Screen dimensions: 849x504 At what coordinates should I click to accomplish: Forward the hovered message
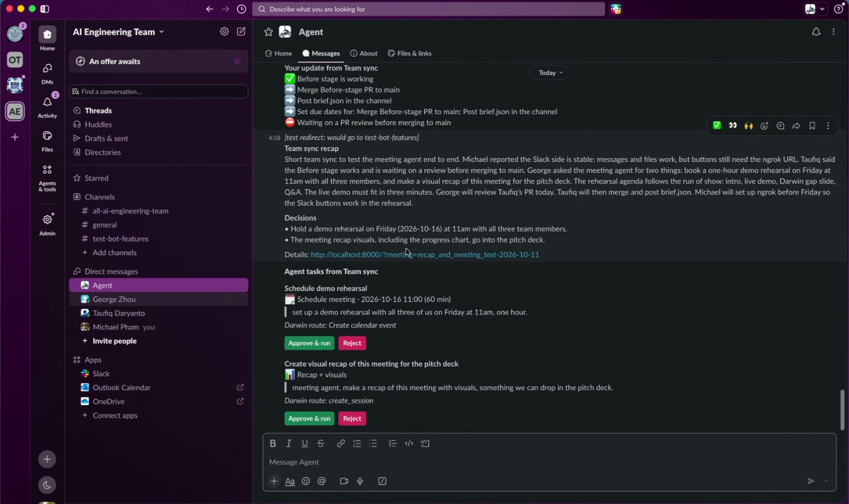(797, 126)
